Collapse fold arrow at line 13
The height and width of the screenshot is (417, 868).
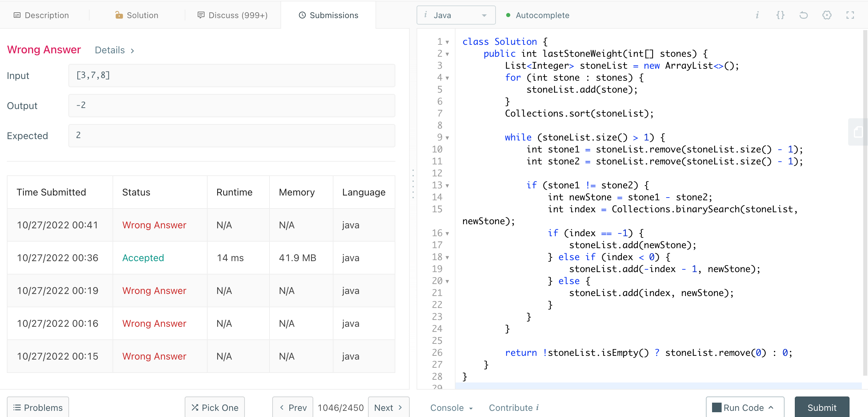(x=447, y=186)
